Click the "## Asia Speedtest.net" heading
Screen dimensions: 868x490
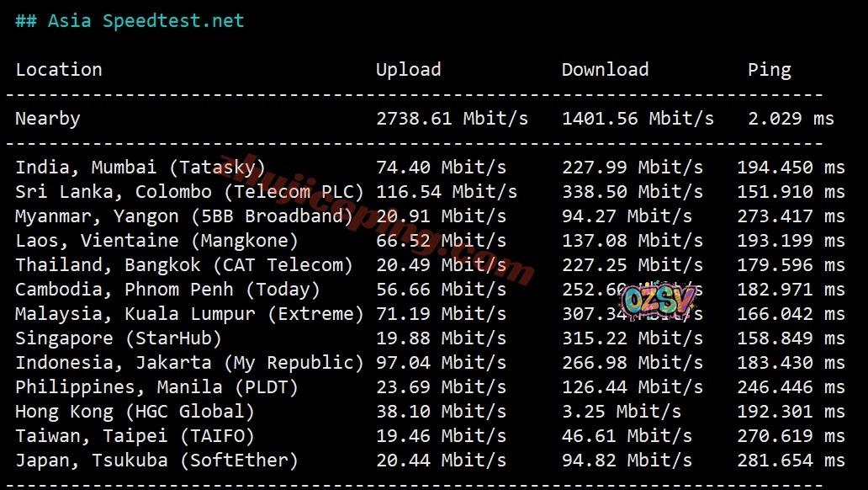pos(130,21)
